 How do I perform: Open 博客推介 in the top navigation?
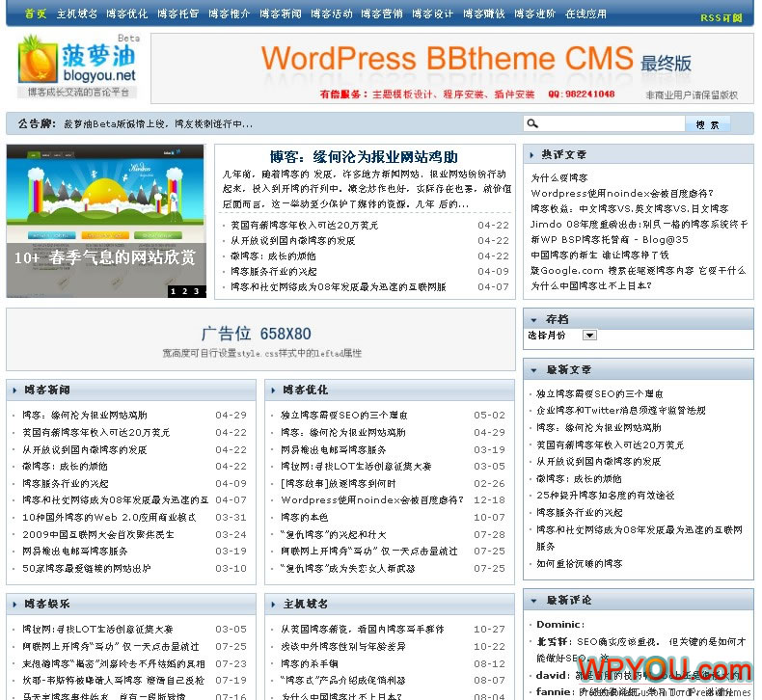click(230, 13)
